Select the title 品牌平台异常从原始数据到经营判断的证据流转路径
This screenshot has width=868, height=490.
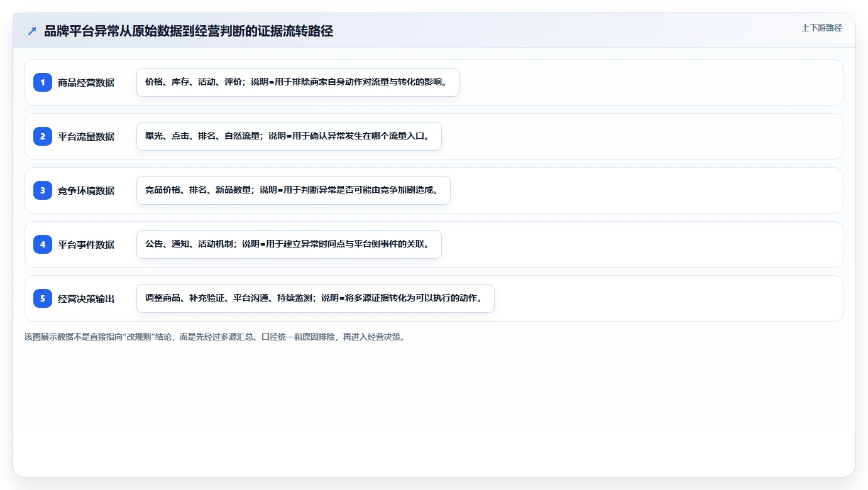click(x=189, y=31)
